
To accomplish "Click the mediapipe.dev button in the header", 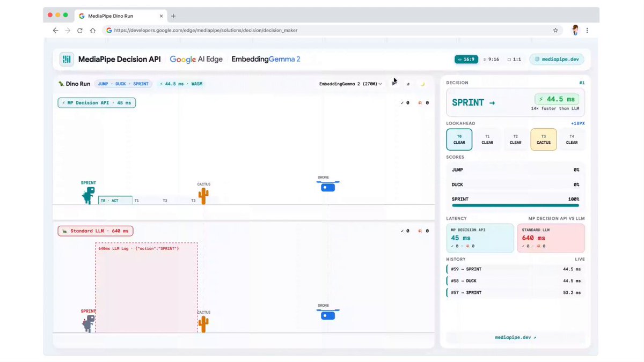I will 557,60.
